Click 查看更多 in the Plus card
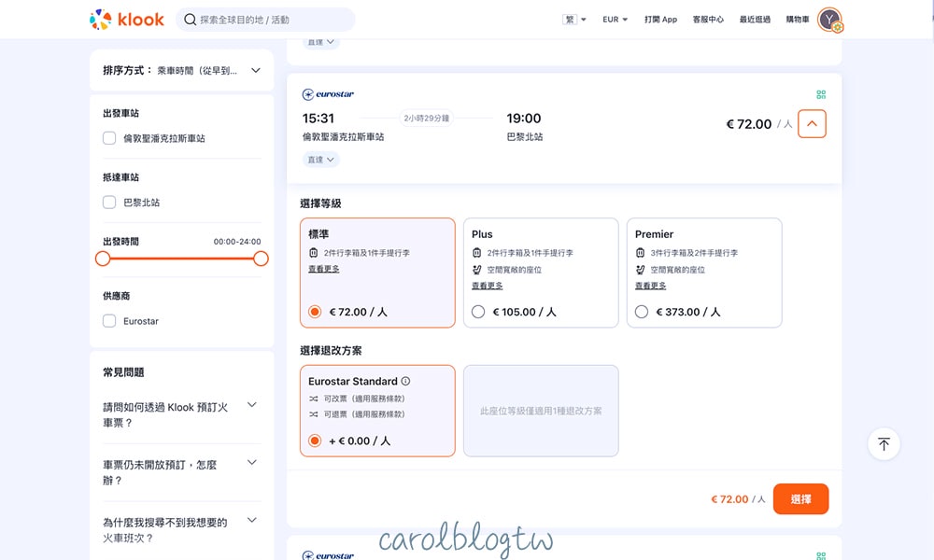 click(487, 286)
